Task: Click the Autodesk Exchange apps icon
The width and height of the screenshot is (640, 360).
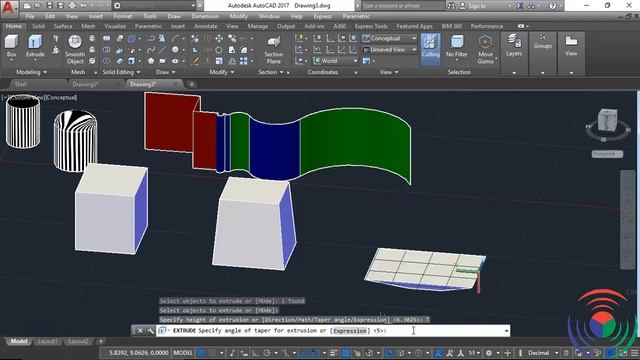Action: tap(520, 6)
